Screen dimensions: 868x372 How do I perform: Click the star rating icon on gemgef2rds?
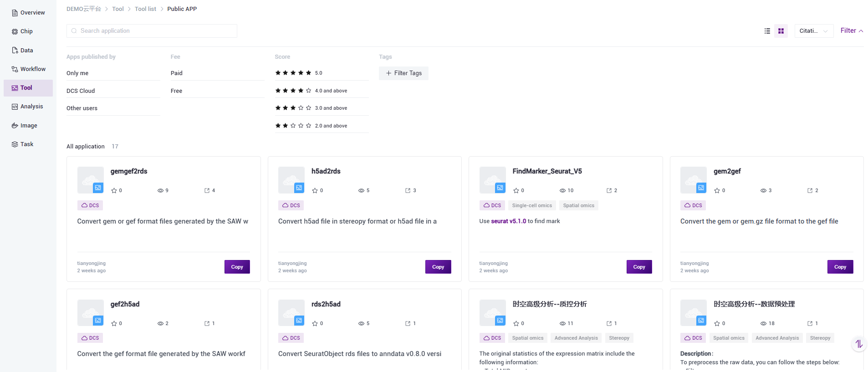pyautogui.click(x=114, y=191)
